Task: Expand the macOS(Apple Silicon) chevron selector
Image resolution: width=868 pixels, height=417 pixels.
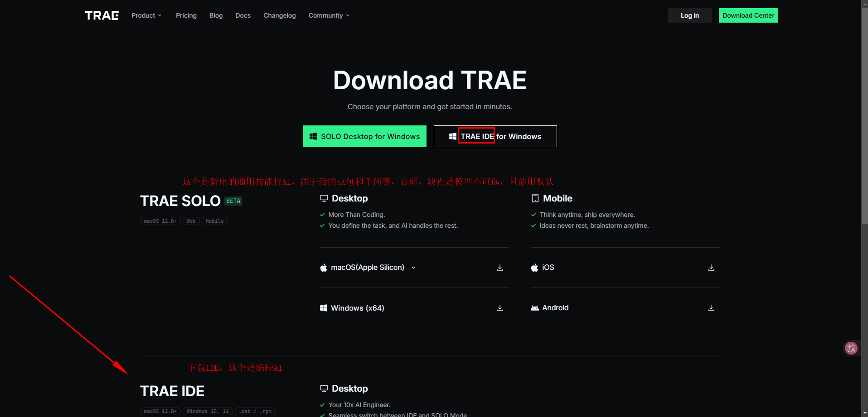Action: tap(413, 268)
